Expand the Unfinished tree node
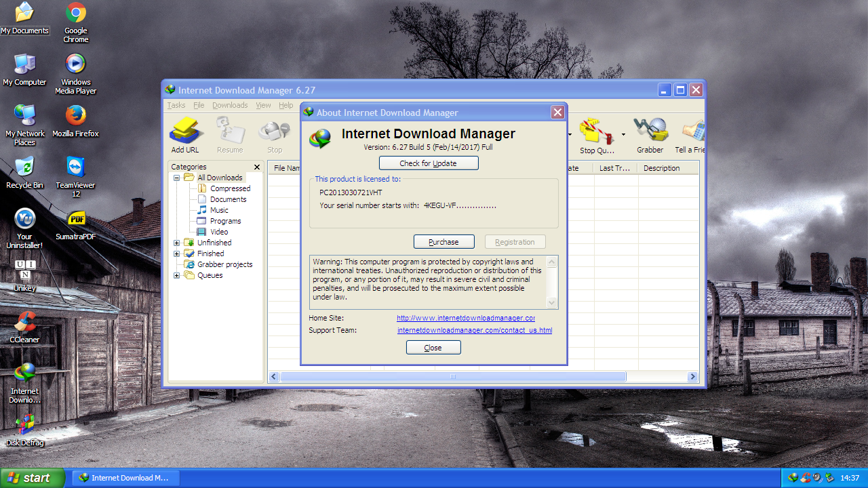 [177, 243]
